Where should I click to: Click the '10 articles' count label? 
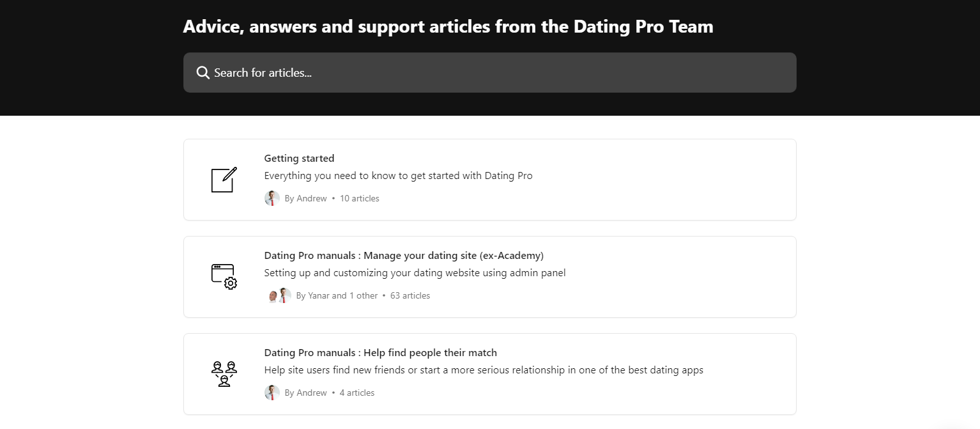360,199
